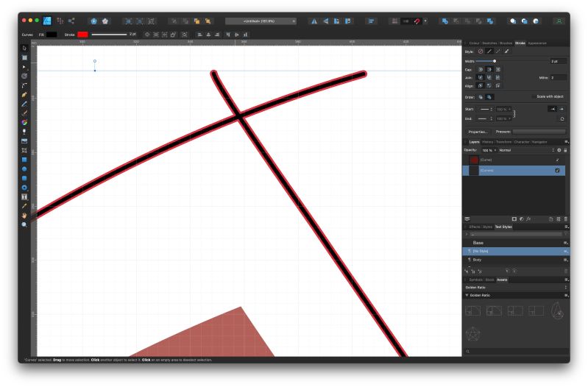Switch to the Colour tab
This screenshot has height=387, width=588.
click(x=474, y=43)
